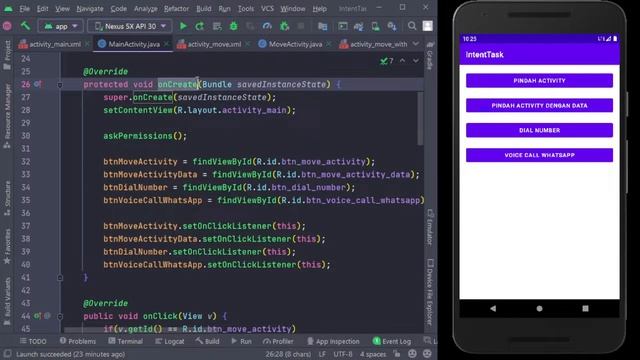
Task: Click the implements gutter icon on line 44
Action: 37,316
